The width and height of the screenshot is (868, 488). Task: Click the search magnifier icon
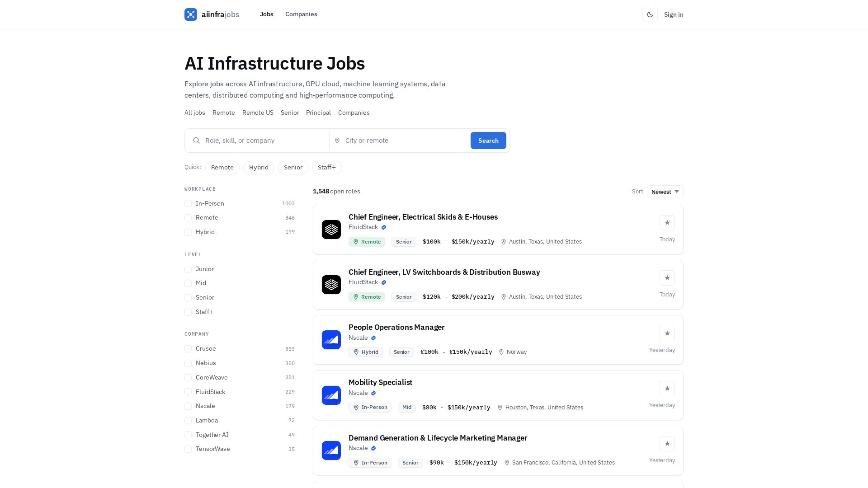[197, 141]
